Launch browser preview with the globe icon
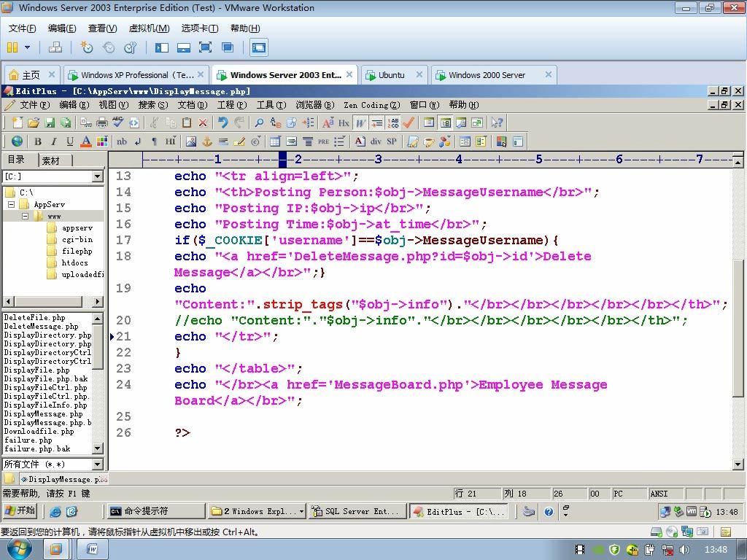The height and width of the screenshot is (560, 747). pos(18,141)
